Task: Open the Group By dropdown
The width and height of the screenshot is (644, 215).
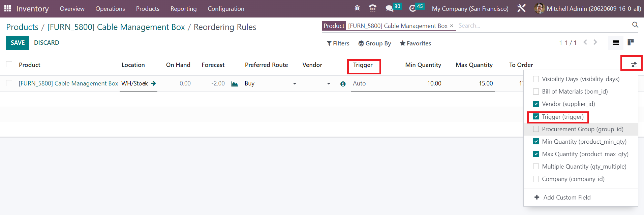Action: point(374,43)
